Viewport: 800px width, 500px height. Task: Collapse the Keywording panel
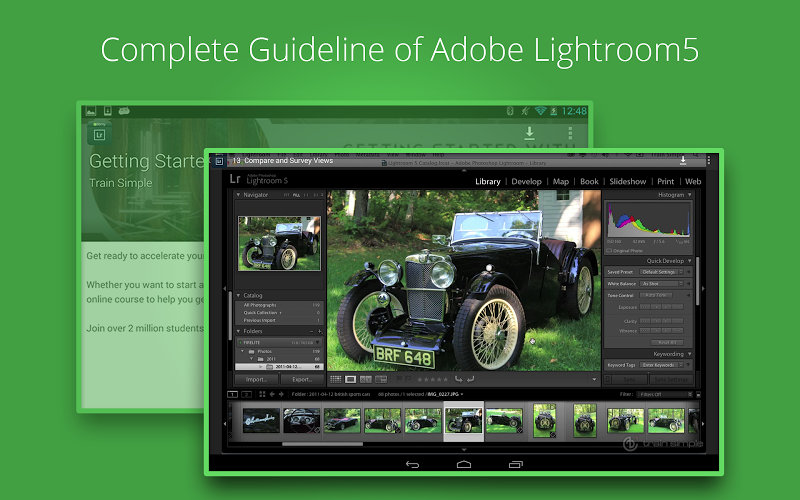click(690, 354)
